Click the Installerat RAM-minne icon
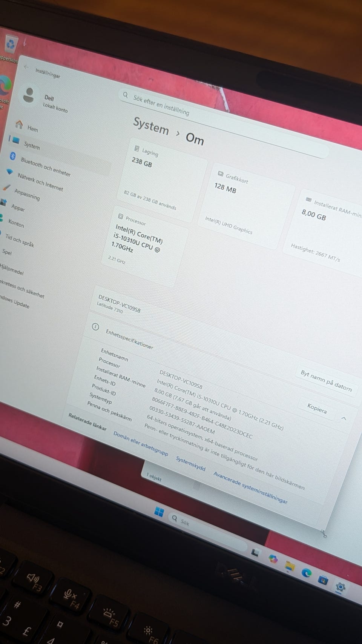 tap(308, 199)
